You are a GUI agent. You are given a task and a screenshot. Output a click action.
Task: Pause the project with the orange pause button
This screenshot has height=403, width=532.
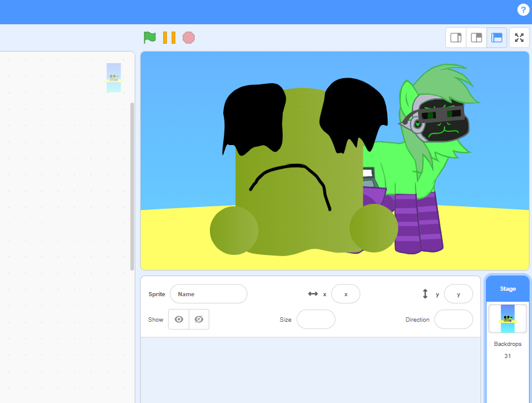click(169, 38)
